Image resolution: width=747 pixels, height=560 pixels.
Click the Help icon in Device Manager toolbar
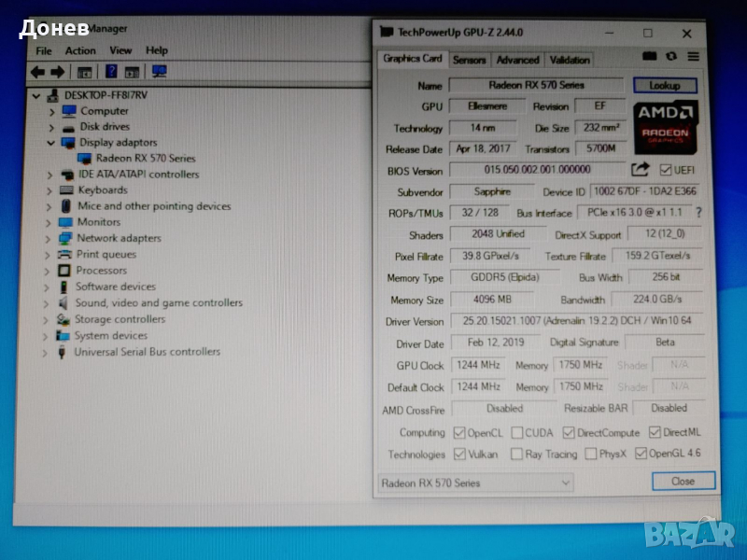coord(111,72)
